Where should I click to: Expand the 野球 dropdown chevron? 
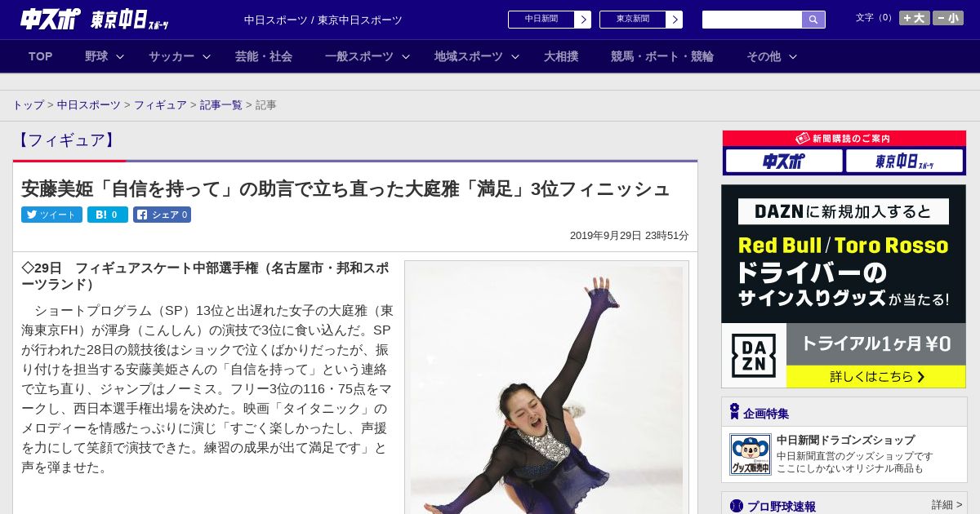click(120, 56)
